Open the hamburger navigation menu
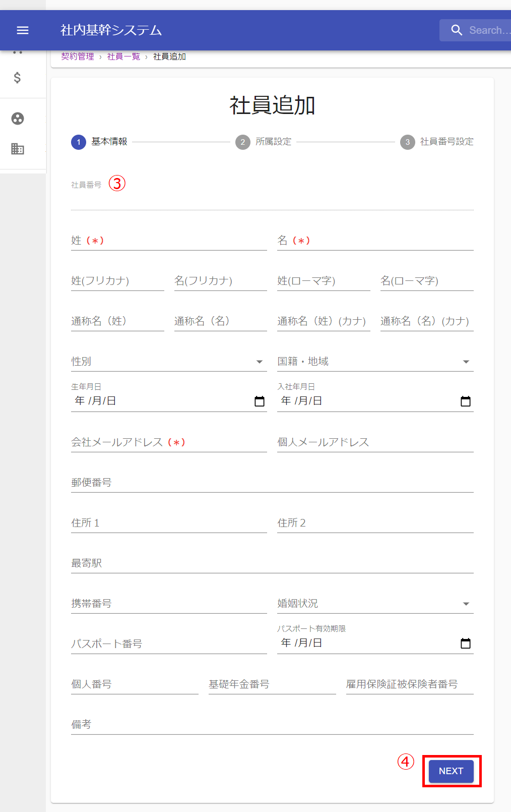Viewport: 511px width, 812px height. coord(23,30)
